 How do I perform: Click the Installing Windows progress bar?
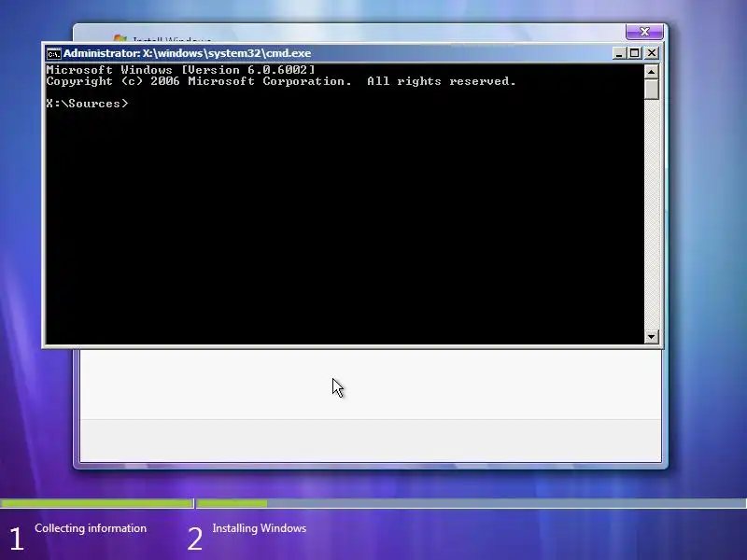(x=472, y=503)
